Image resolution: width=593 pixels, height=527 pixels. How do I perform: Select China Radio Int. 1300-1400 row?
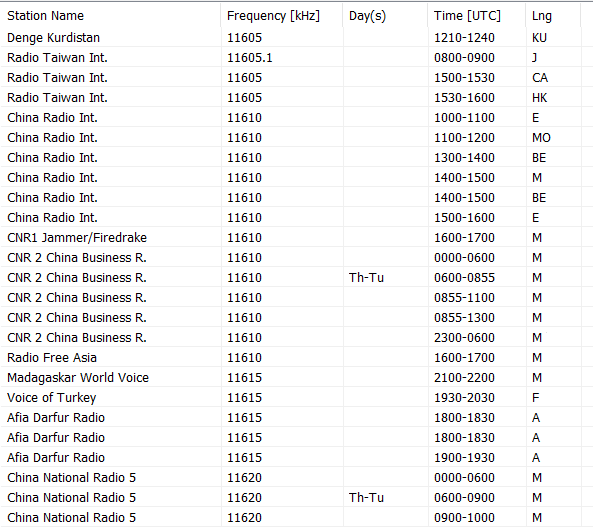290,158
